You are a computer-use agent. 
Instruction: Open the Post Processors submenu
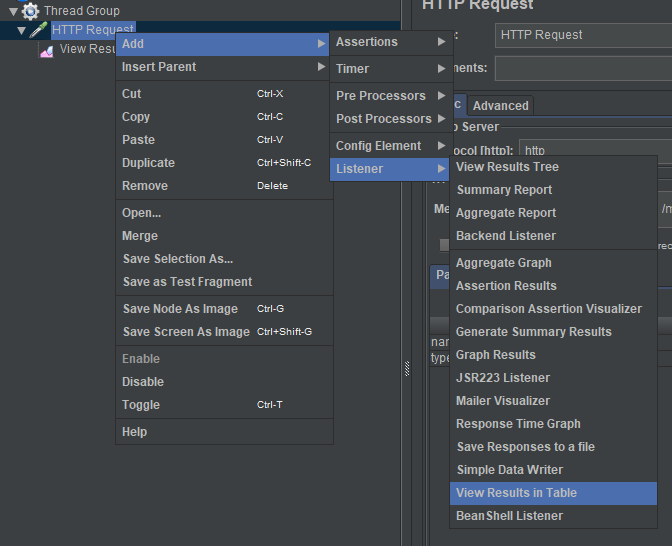coord(390,119)
